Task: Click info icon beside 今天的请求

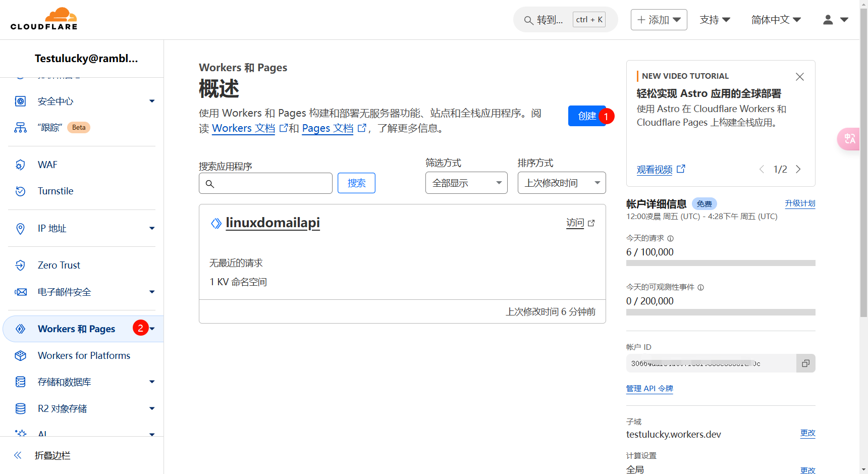Action: tap(671, 238)
